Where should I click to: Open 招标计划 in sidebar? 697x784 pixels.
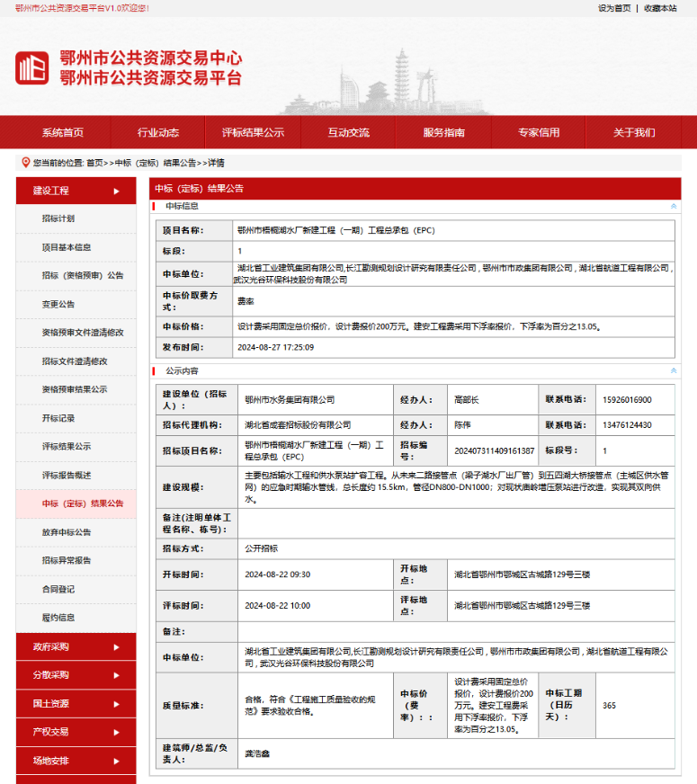(x=58, y=218)
